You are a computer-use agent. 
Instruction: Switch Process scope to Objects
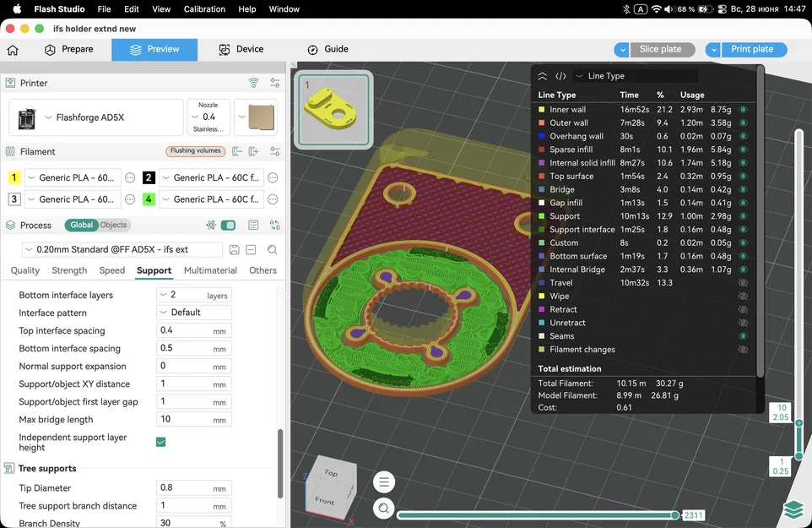click(x=113, y=225)
